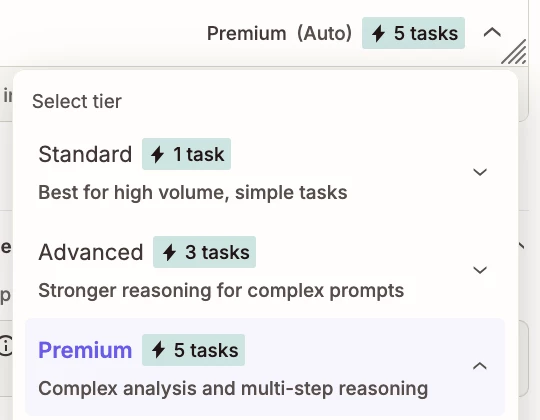Screen dimensions: 540x420
Task: Expand the Advanced tier chevron
Action: pyautogui.click(x=480, y=270)
